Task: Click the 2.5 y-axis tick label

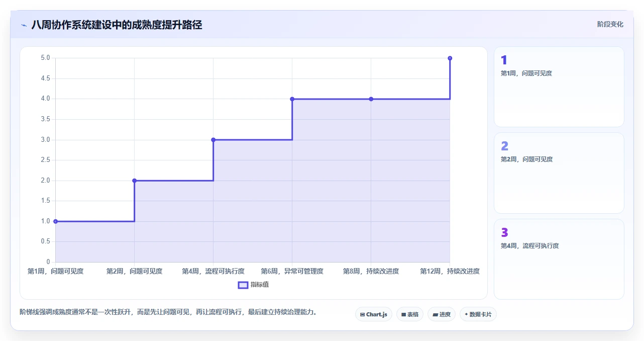Action: coord(45,160)
